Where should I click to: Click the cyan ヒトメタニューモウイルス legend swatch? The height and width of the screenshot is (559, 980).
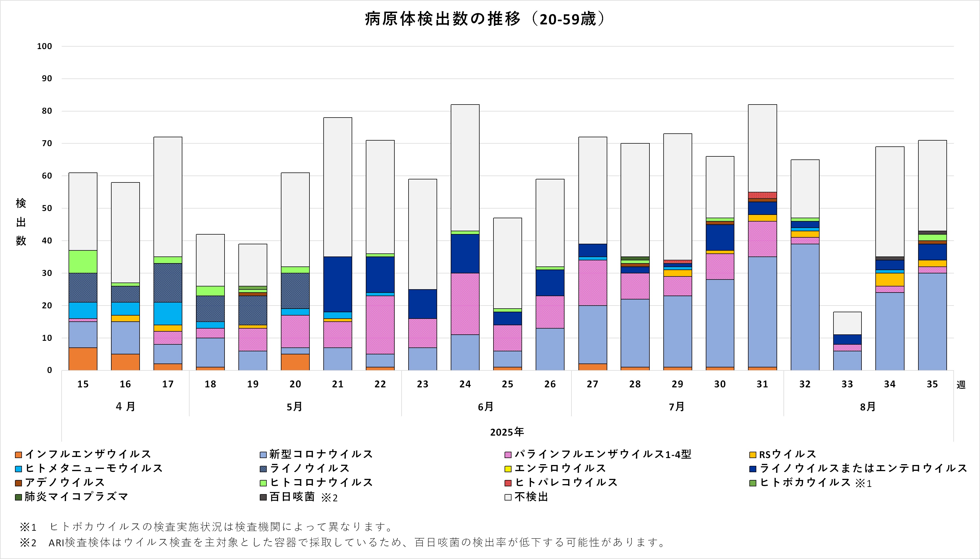coord(18,469)
